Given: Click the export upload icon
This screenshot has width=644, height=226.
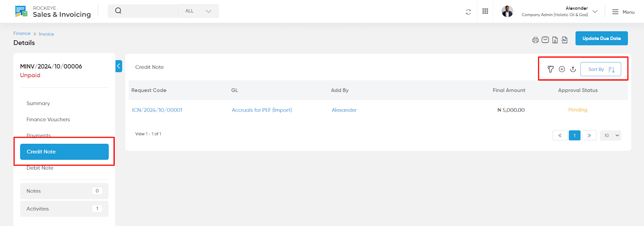Looking at the screenshot, I should click(573, 69).
